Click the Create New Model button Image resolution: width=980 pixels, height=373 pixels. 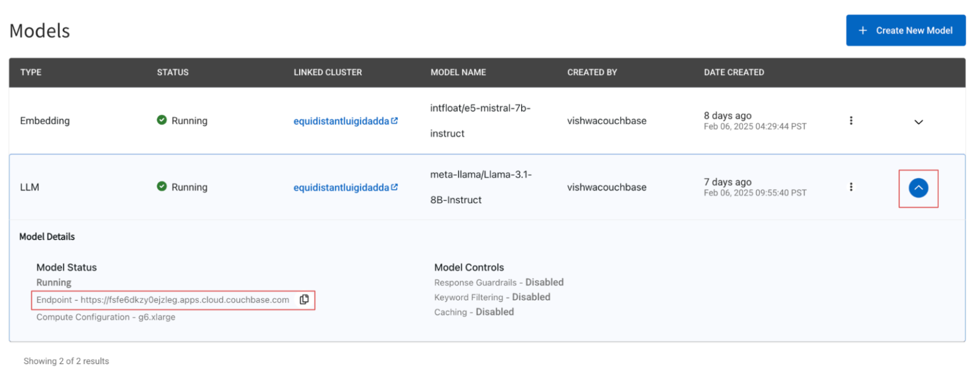[x=905, y=30]
